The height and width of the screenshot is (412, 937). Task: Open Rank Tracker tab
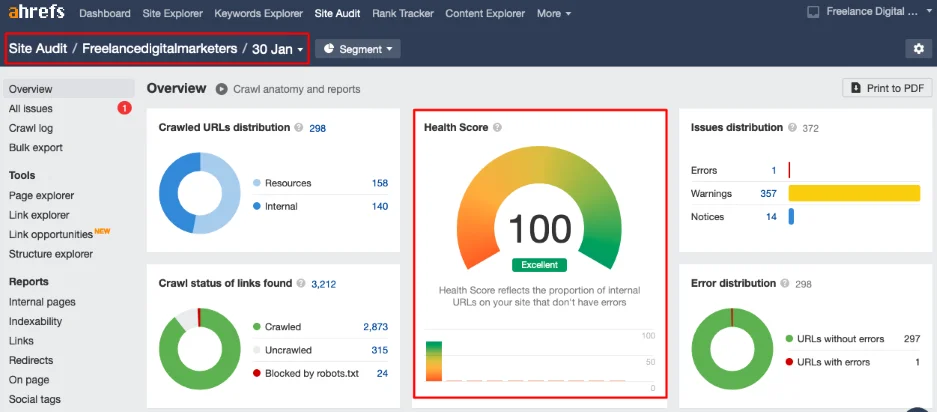403,13
